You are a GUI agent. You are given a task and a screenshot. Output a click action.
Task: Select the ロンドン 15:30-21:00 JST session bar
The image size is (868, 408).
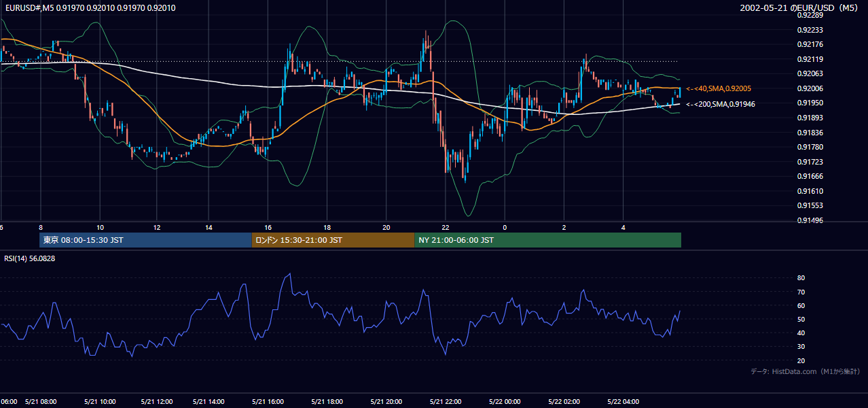pos(333,240)
